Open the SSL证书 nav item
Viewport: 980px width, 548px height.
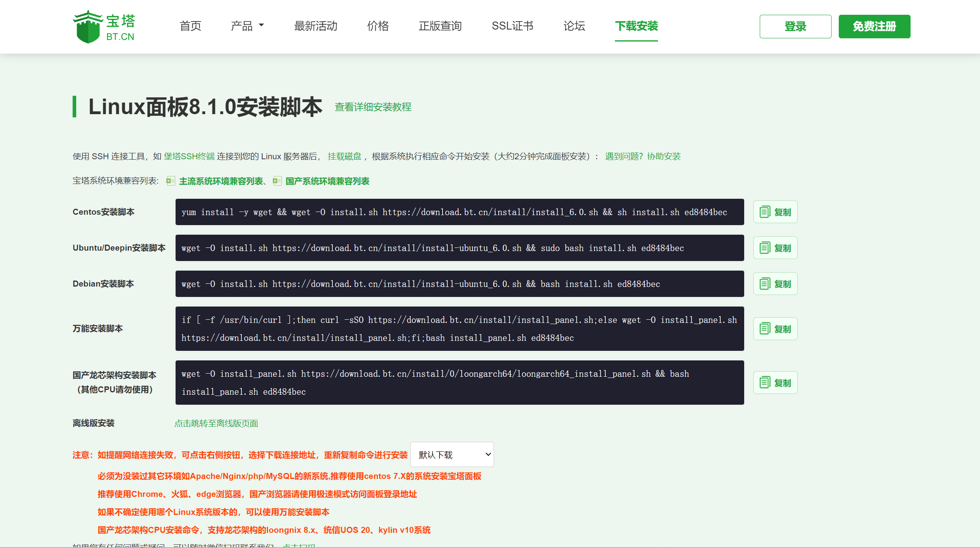click(x=512, y=26)
